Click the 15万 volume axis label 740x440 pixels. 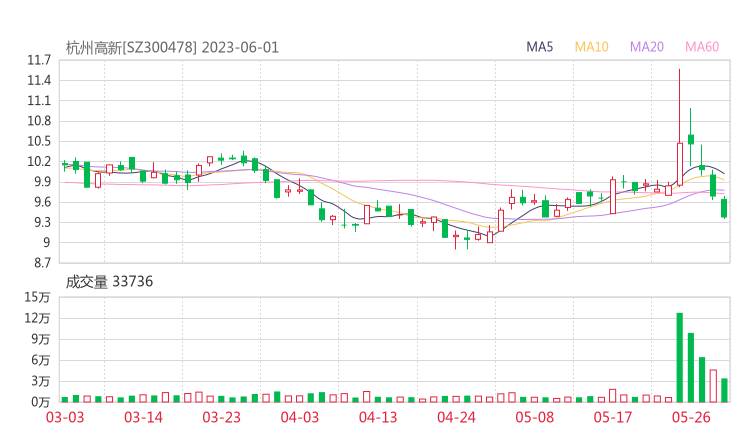click(x=37, y=297)
